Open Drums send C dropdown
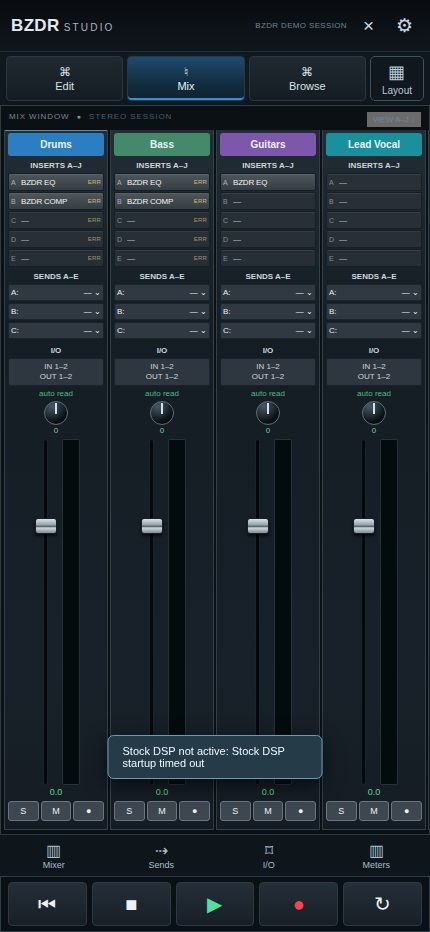Viewport: 430px width, 932px height. [56, 330]
